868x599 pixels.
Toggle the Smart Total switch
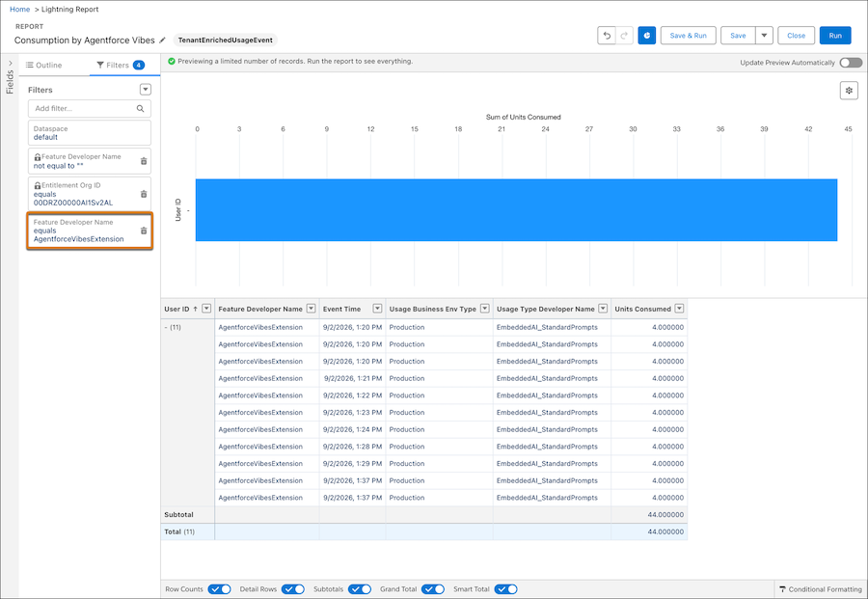click(506, 589)
